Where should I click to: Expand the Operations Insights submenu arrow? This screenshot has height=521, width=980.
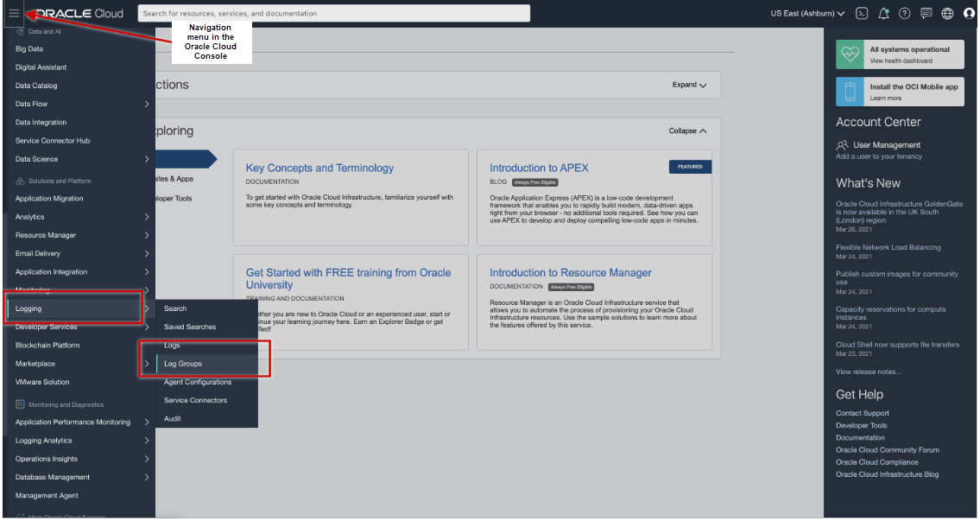pos(147,459)
